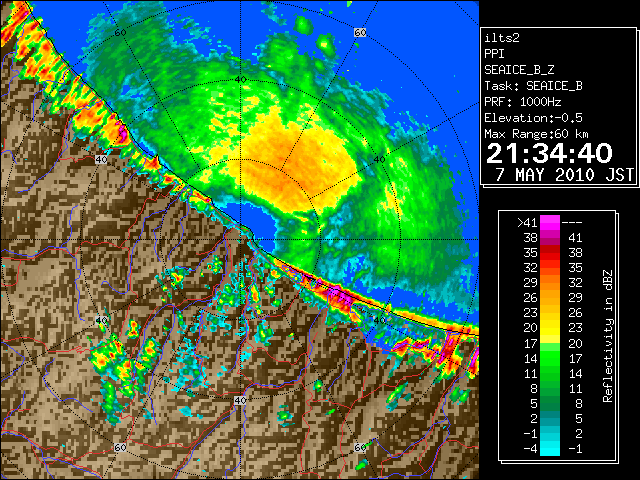
Task: Click the 'PRF: 1000Hz' value
Action: click(523, 102)
